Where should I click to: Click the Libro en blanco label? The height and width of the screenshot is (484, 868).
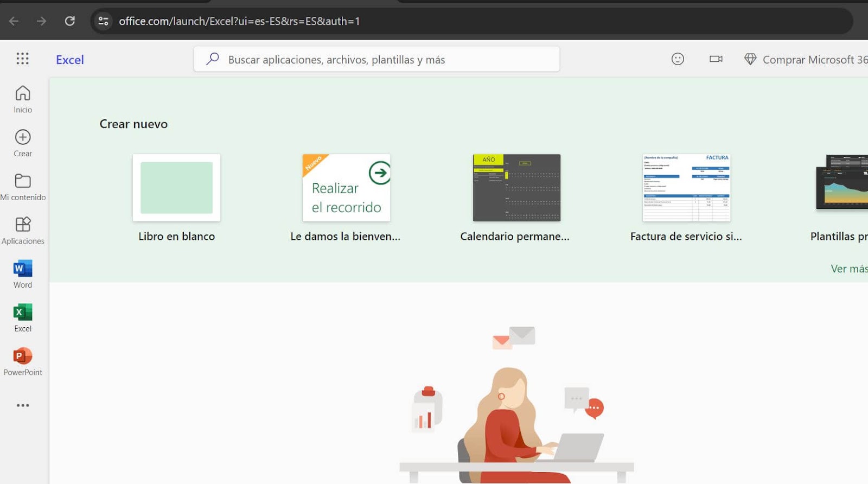coord(176,237)
